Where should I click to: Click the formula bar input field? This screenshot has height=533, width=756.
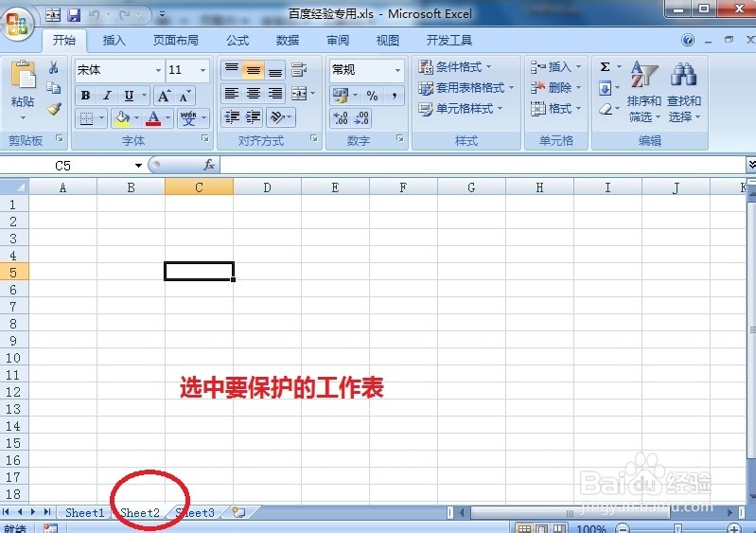click(483, 165)
